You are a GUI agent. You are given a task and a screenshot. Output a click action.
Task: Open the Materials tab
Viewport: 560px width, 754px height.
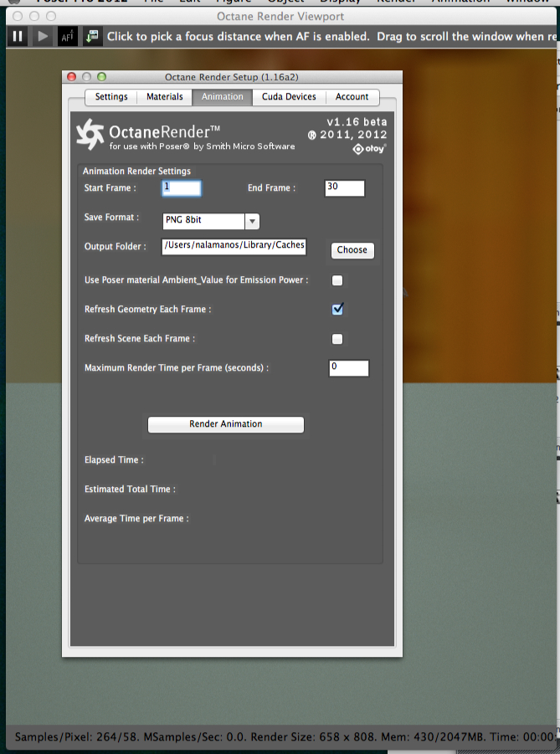tap(165, 96)
